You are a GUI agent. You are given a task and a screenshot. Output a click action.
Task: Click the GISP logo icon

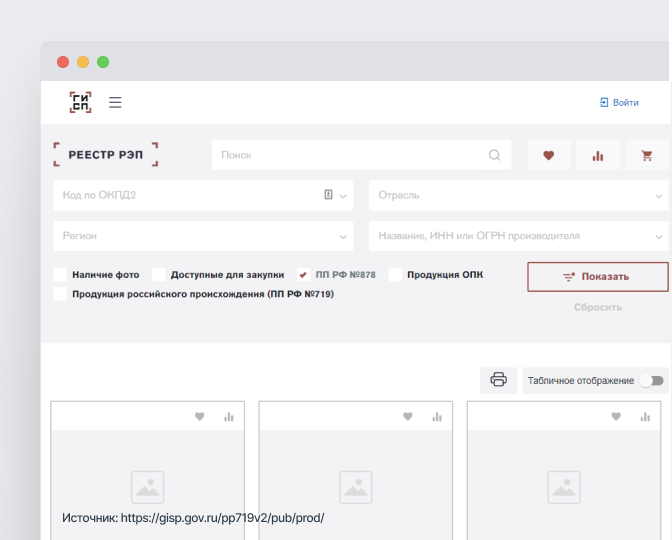tap(80, 102)
